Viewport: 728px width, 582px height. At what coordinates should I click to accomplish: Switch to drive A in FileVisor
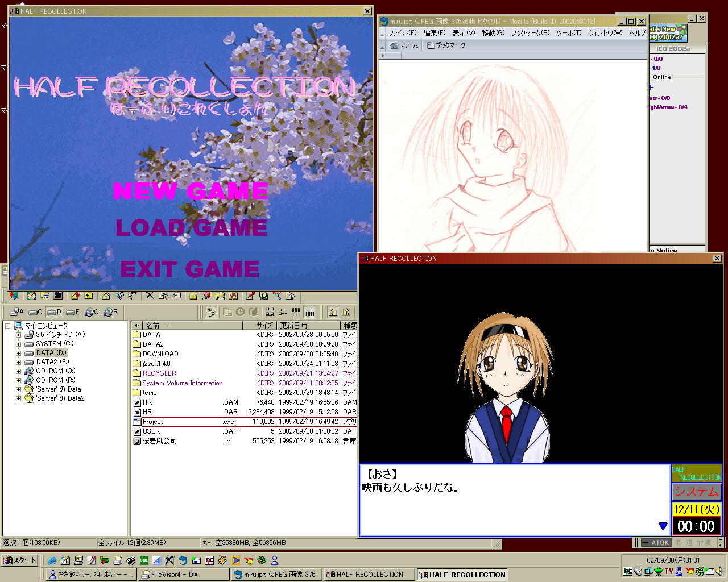tap(17, 312)
